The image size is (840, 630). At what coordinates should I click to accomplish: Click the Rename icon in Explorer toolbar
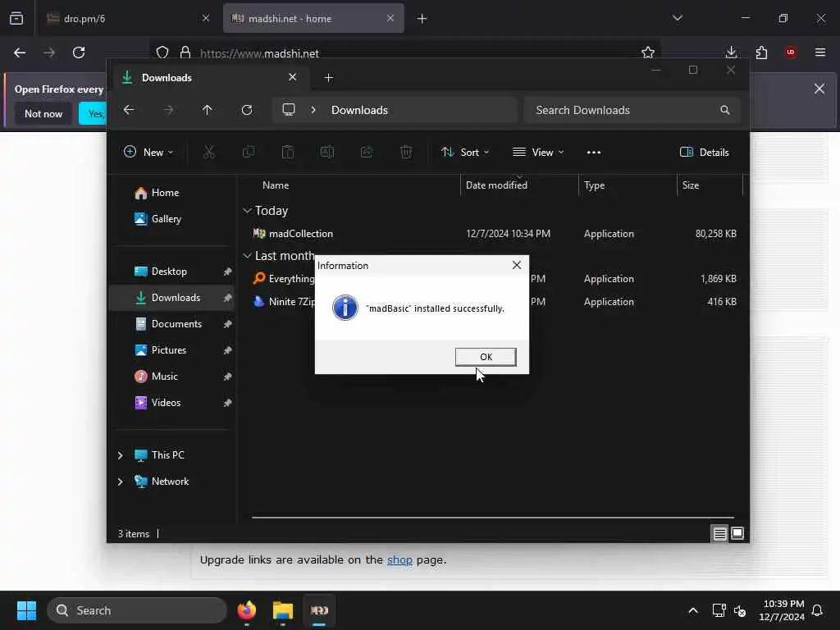click(326, 152)
